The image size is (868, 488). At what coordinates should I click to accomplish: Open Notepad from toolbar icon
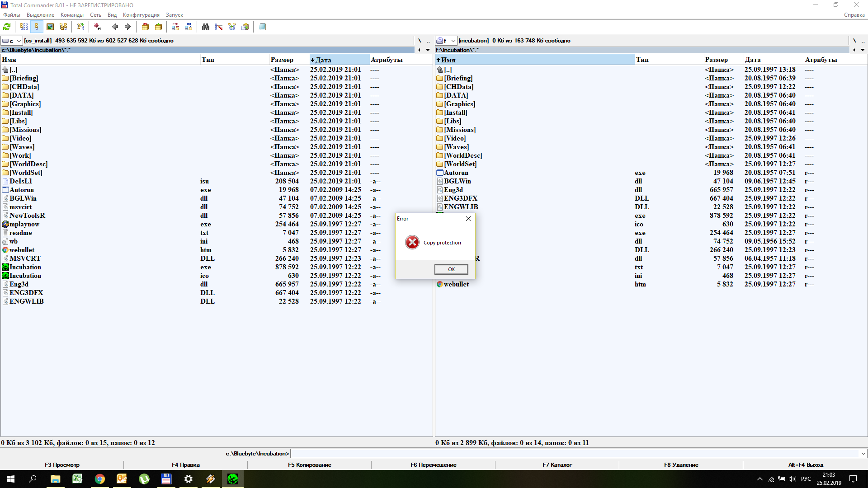(262, 27)
